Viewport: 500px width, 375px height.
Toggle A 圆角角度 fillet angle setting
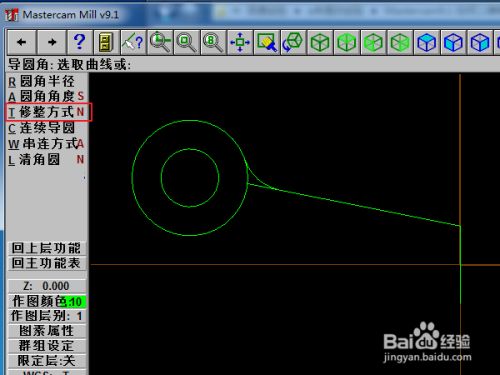click(x=46, y=97)
